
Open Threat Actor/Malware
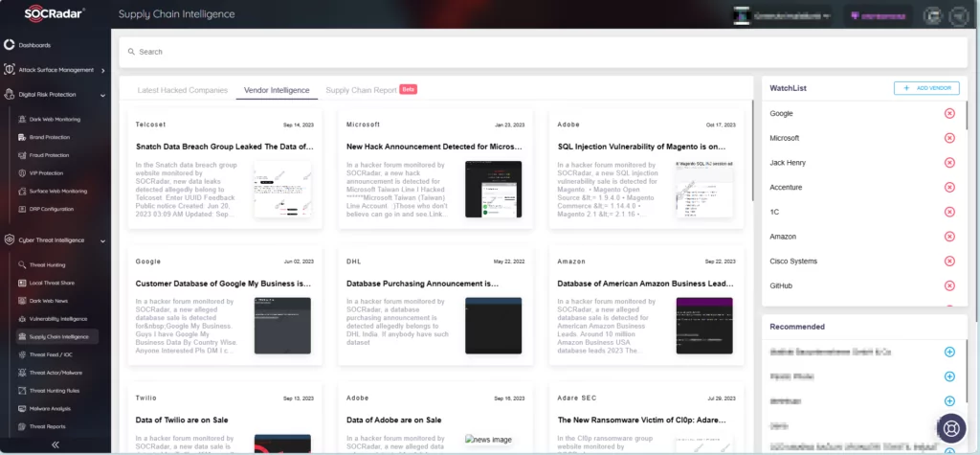pyautogui.click(x=55, y=373)
